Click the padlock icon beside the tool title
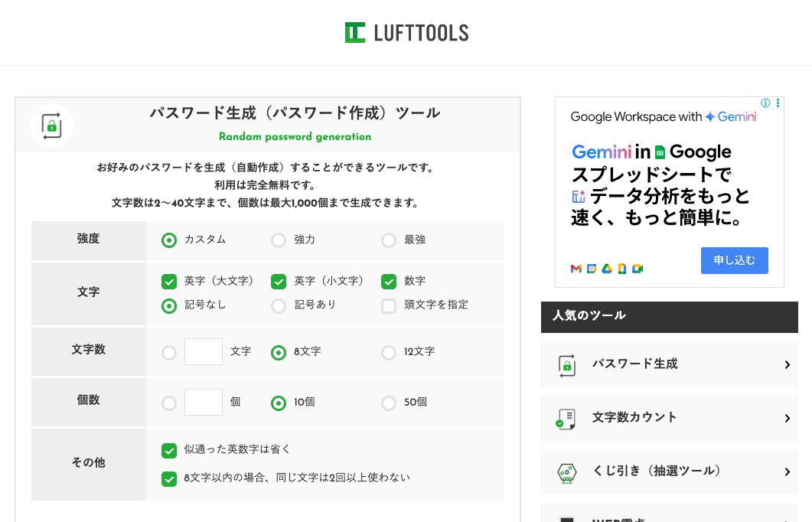This screenshot has height=522, width=812. (x=52, y=126)
